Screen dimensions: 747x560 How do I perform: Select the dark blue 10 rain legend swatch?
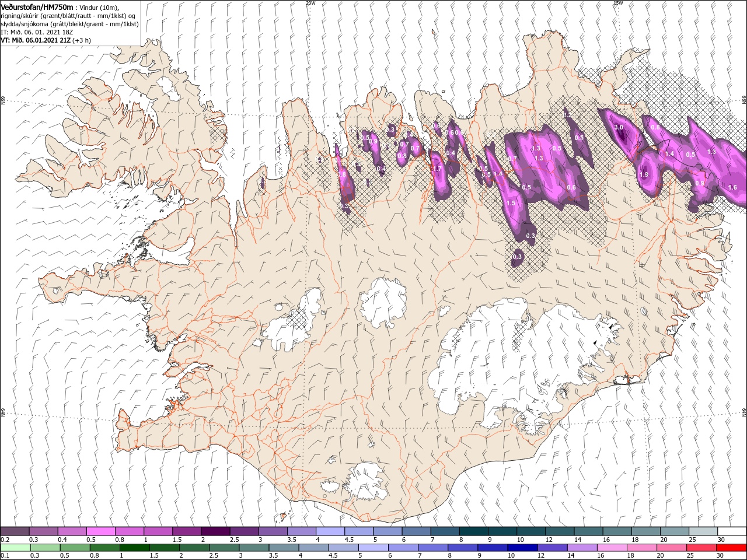(522, 548)
